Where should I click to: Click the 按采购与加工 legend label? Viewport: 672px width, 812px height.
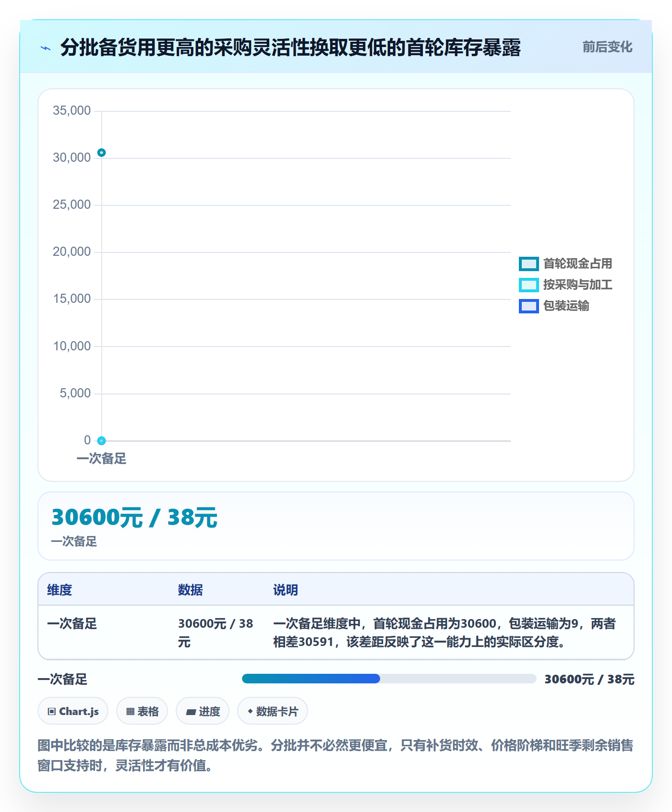click(577, 285)
